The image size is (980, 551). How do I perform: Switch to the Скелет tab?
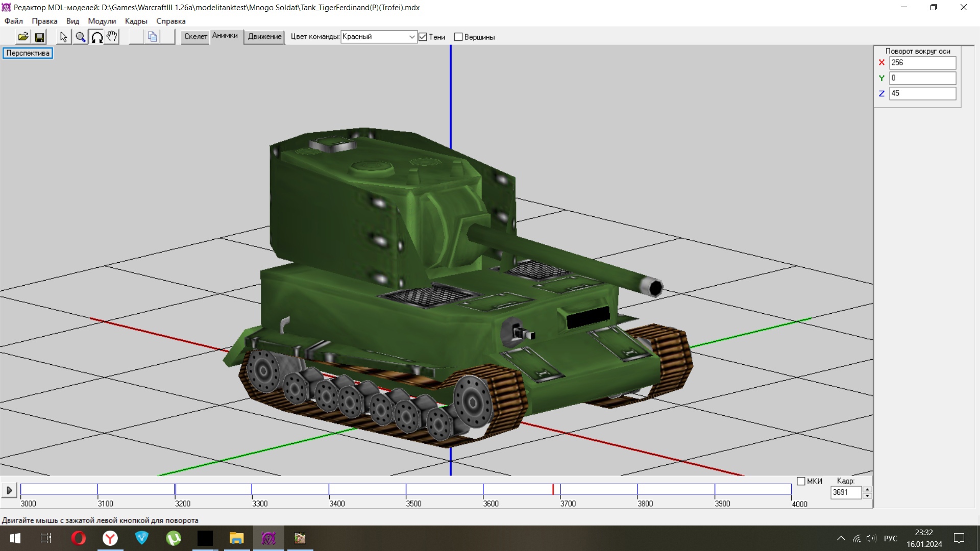point(195,36)
